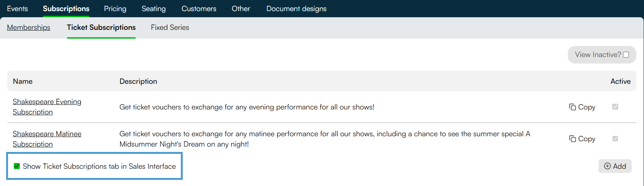Toggle Active checkbox for Matinee Subscription

(x=615, y=139)
